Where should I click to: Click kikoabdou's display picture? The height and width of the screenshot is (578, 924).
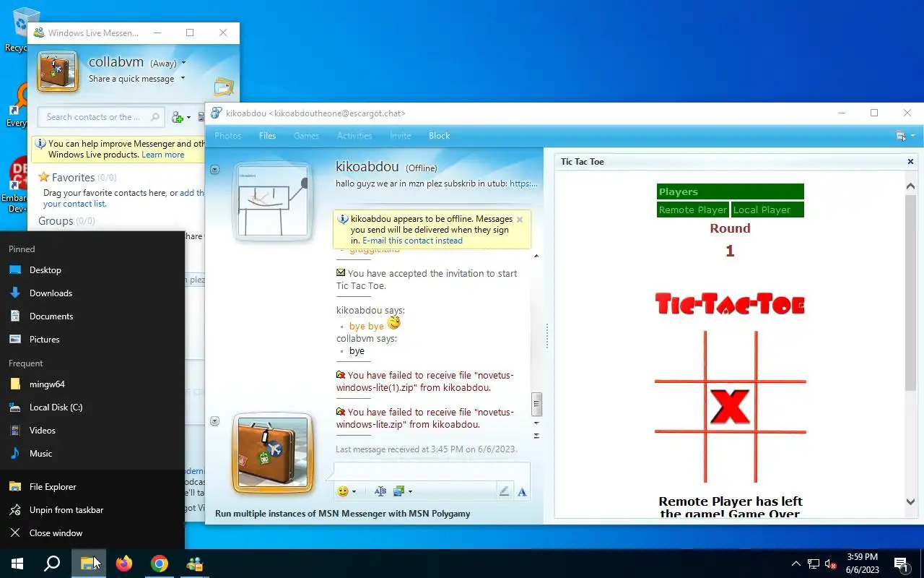(x=273, y=201)
